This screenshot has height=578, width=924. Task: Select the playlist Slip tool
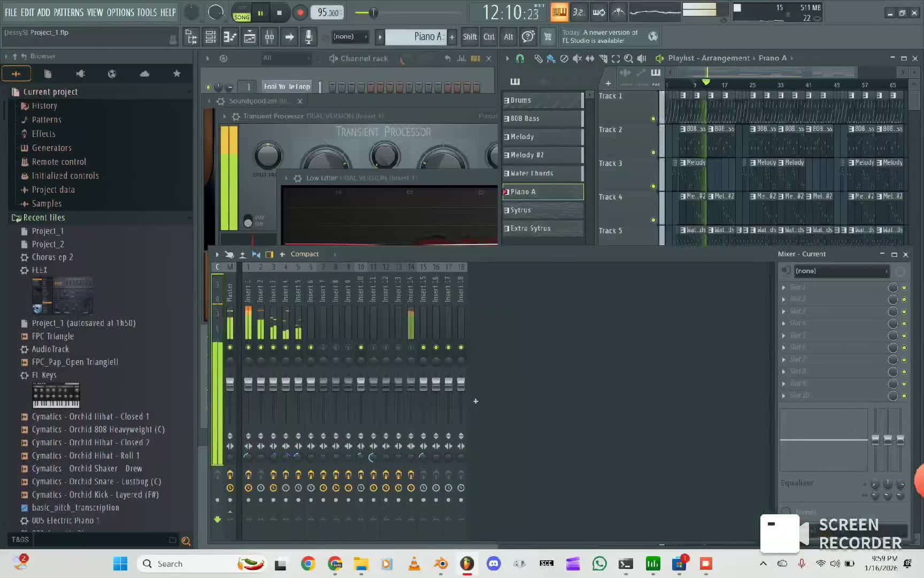click(x=590, y=58)
